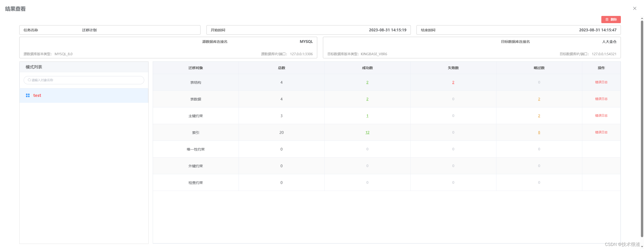Click the 总数 column header
Image resolution: width=644 pixels, height=249 pixels.
tap(282, 68)
